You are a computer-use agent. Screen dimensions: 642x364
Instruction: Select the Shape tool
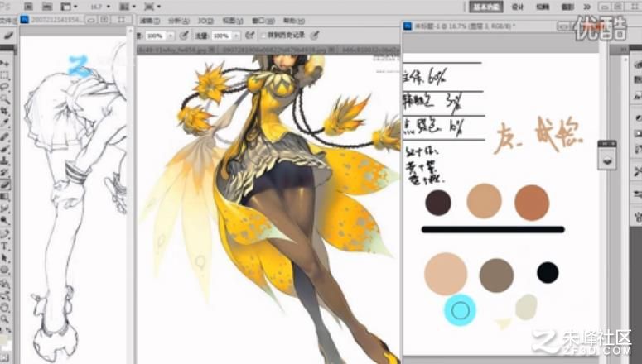(x=5, y=270)
